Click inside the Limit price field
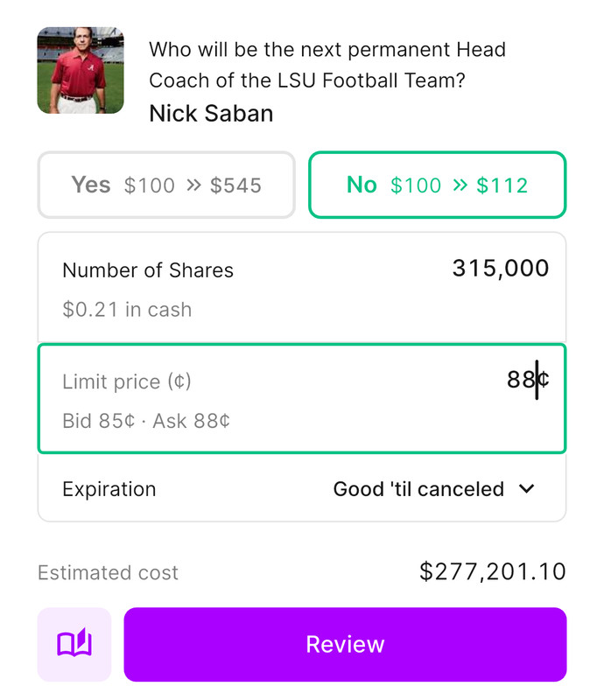The width and height of the screenshot is (604, 700). (302, 398)
